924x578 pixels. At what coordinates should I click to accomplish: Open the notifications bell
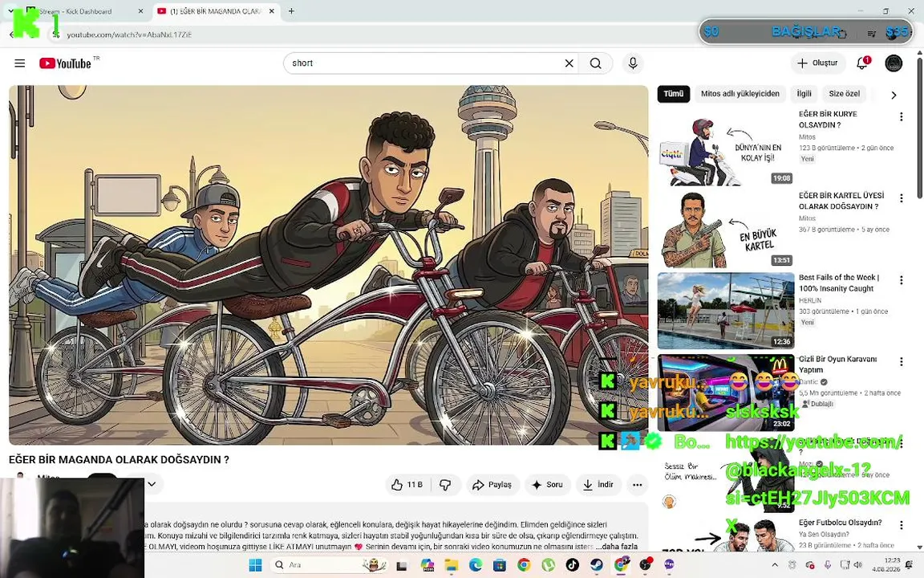coord(862,63)
